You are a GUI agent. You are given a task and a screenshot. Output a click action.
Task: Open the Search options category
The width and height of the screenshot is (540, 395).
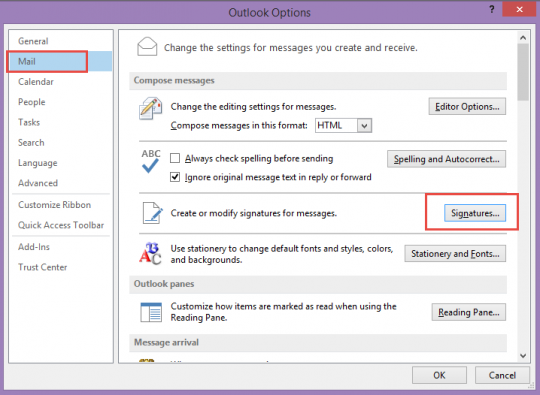click(x=61, y=143)
